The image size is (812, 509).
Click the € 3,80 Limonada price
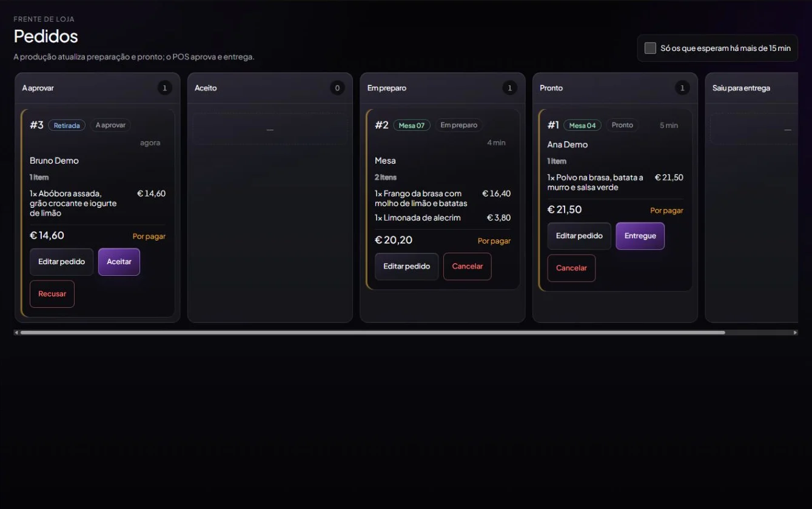point(498,218)
